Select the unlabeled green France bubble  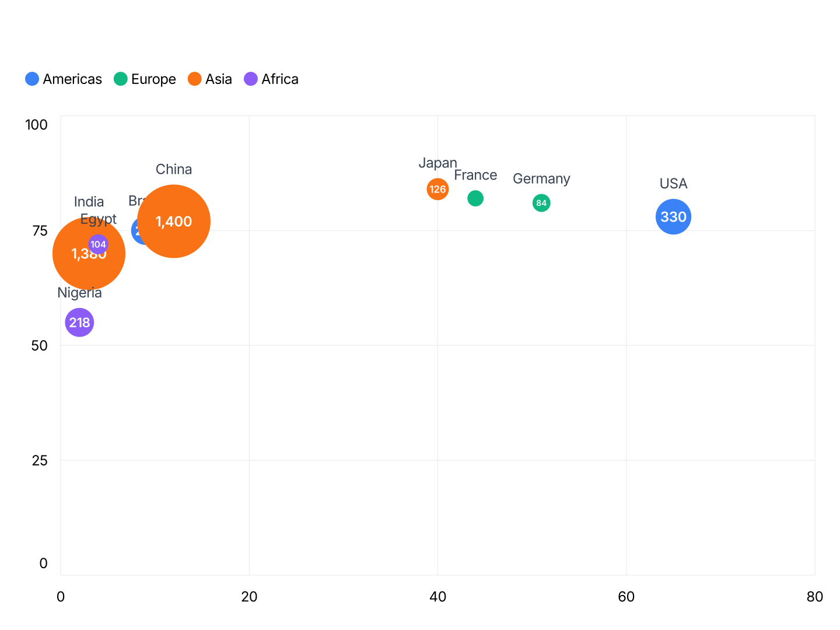475,198
